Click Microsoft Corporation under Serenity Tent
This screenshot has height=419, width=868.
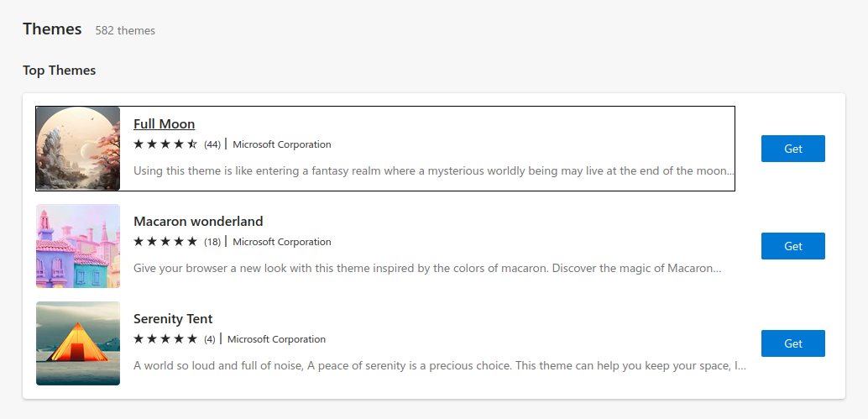pos(276,339)
